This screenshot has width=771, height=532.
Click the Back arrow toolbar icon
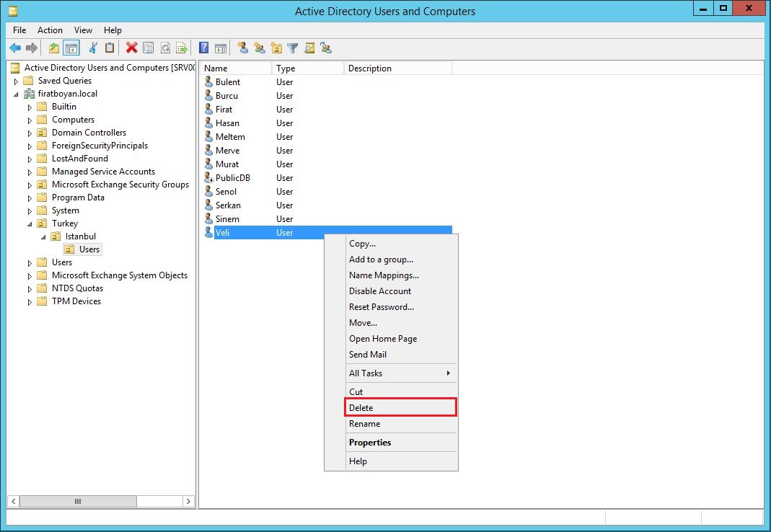15,48
